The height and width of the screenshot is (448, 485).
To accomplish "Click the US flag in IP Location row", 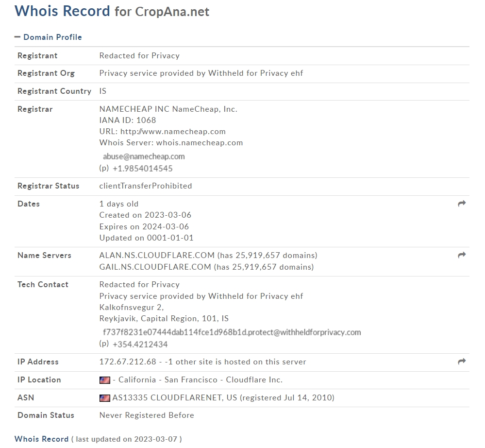I will coord(104,380).
